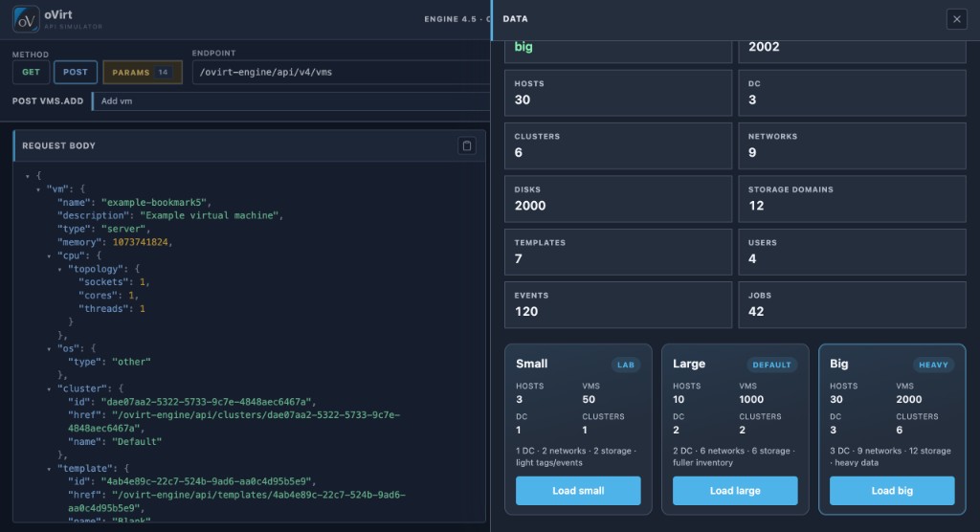Select the POST method

[75, 72]
